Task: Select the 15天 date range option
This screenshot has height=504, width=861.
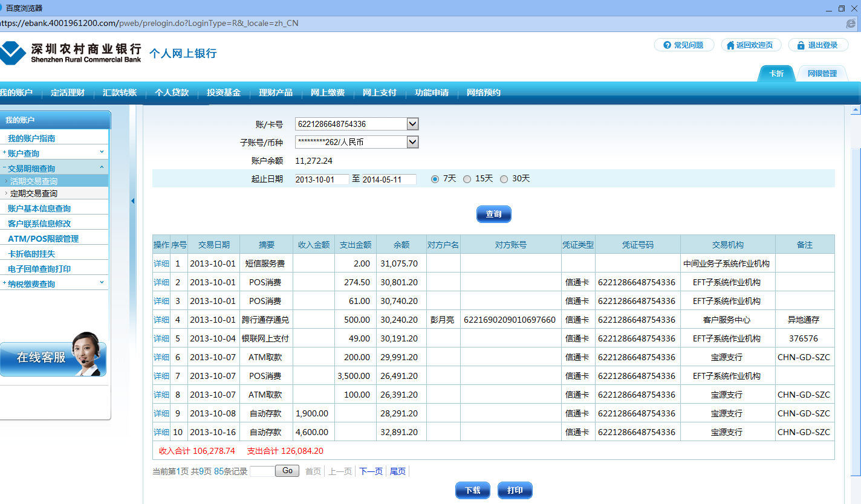Action: pos(467,179)
